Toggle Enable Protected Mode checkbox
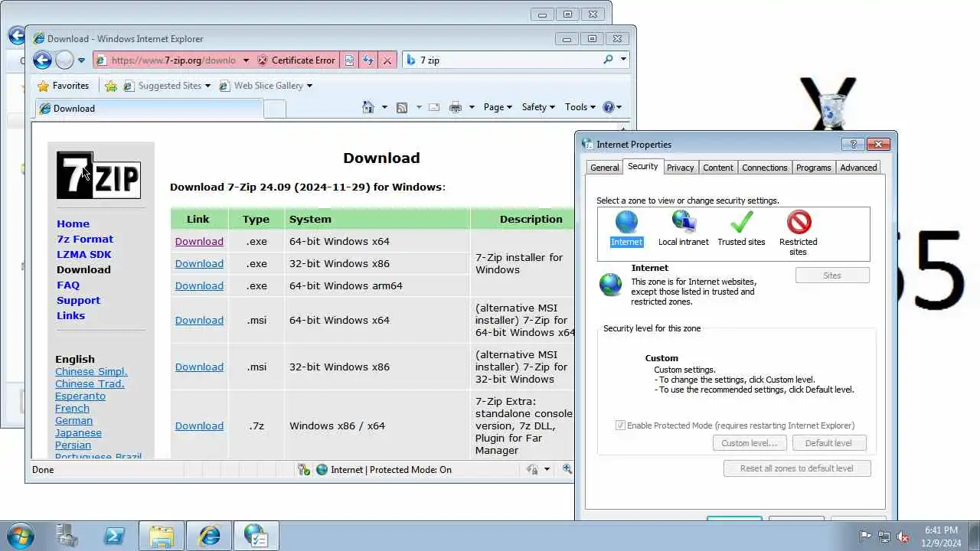The image size is (980, 551). coord(620,425)
